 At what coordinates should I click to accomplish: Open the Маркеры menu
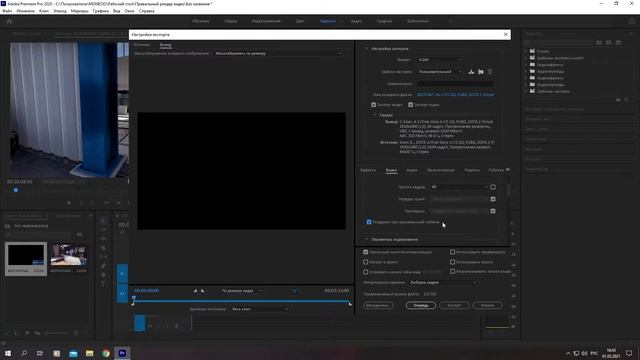coord(79,11)
